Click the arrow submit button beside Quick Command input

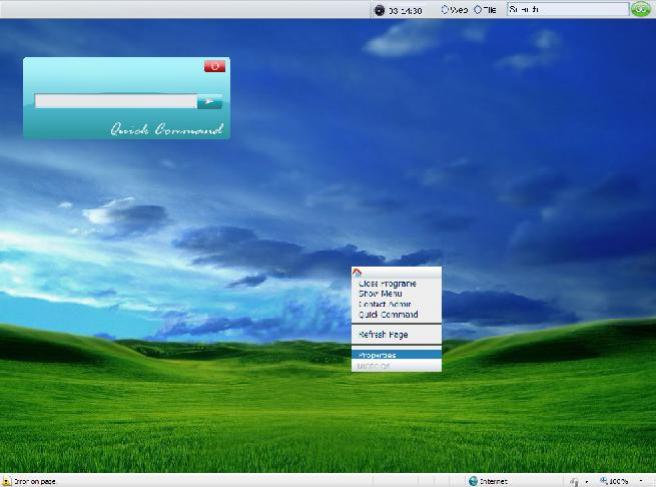click(x=210, y=102)
